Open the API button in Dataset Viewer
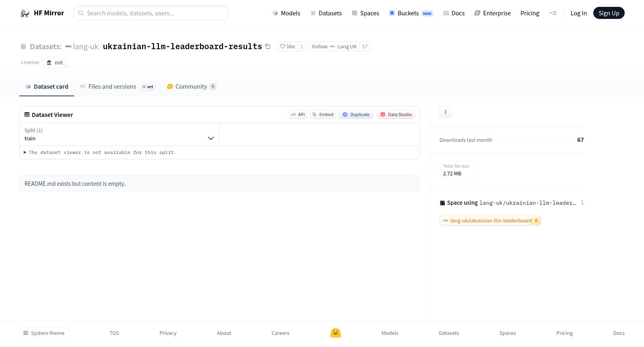 [x=298, y=114]
